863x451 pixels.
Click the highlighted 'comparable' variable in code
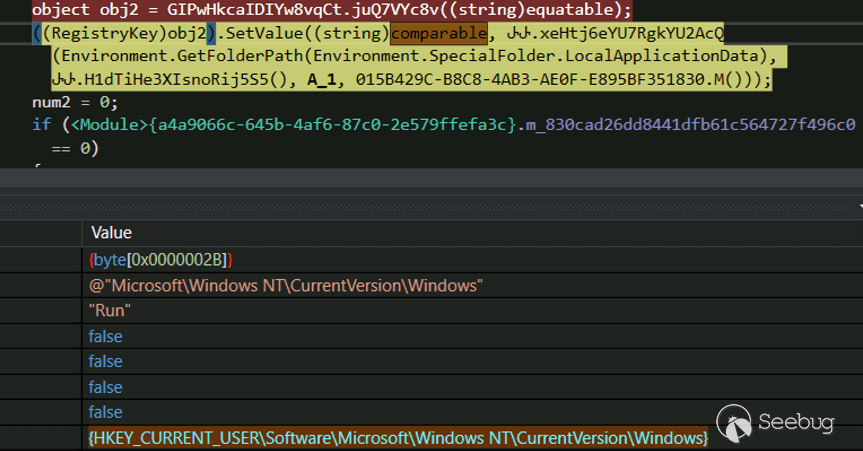click(x=439, y=34)
